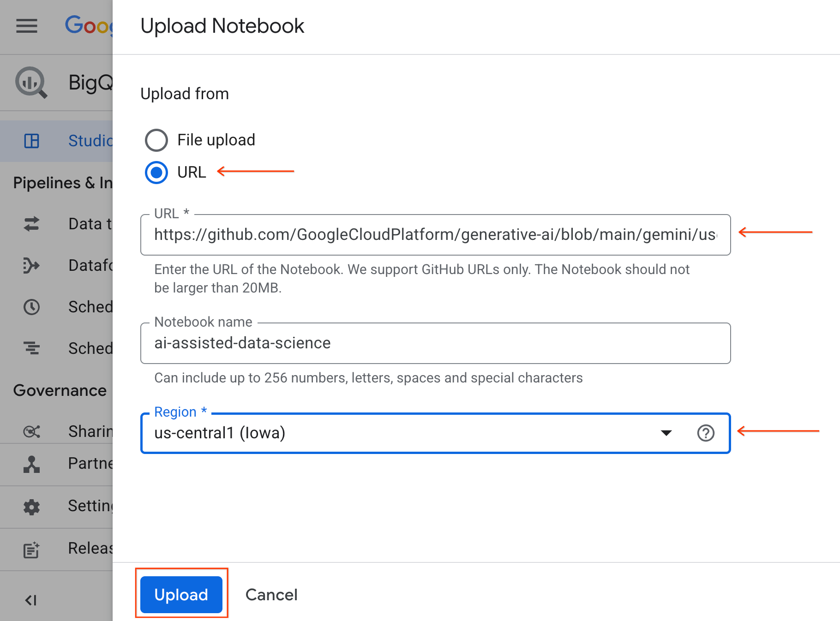
Task: Open Scheduled queries via the clock icon
Action: pos(31,307)
